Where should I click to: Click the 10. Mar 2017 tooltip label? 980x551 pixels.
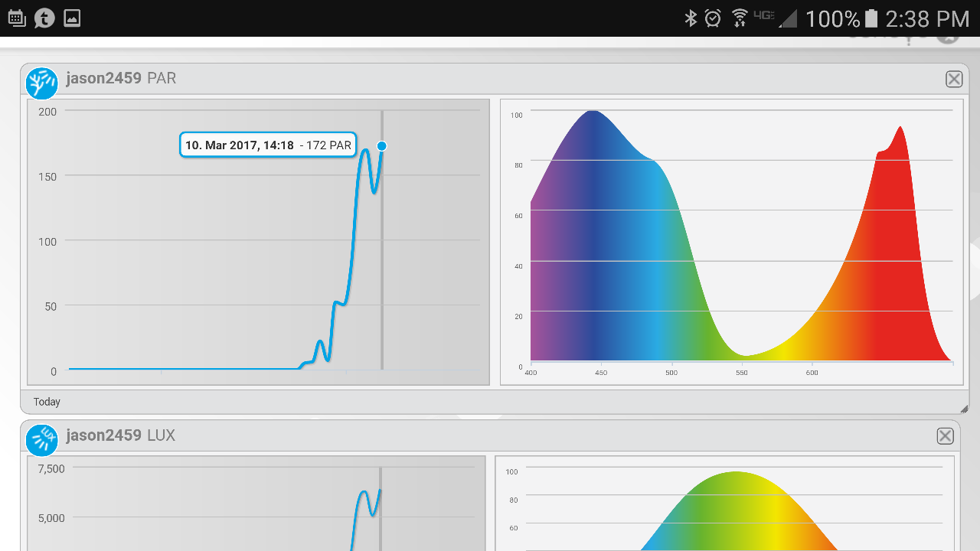[x=268, y=145]
